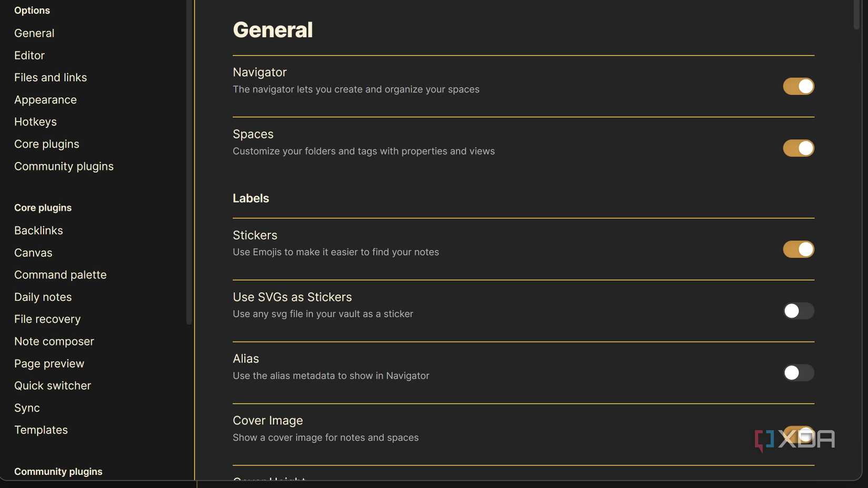The height and width of the screenshot is (488, 868).
Task: Select Daily notes in the sidebar
Action: (43, 296)
